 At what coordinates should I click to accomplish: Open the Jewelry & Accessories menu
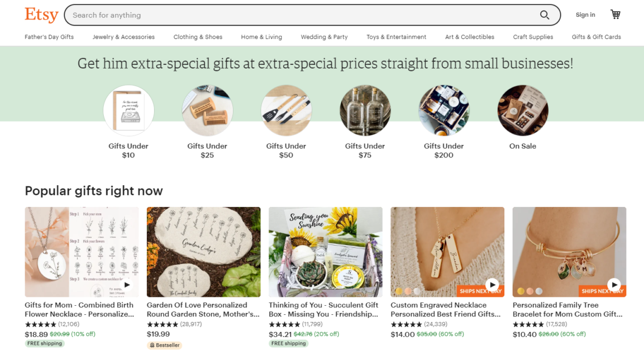pos(123,37)
